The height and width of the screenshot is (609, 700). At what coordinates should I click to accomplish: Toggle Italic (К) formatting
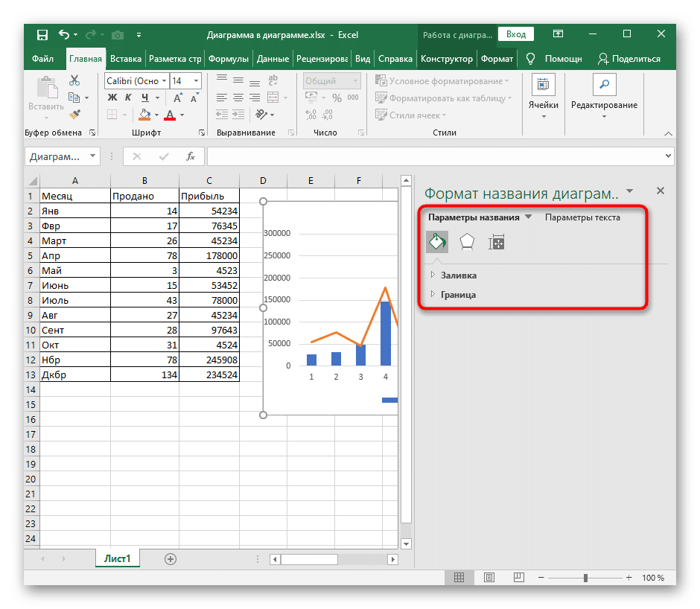pyautogui.click(x=127, y=98)
